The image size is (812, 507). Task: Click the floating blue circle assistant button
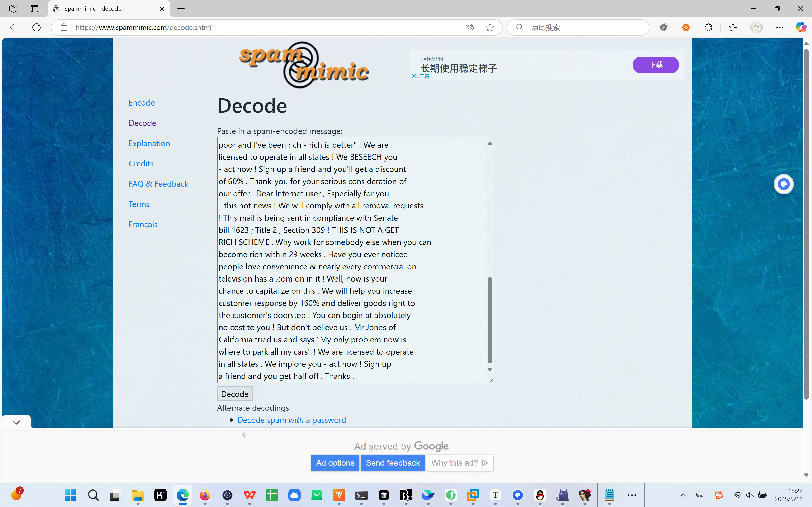coord(784,184)
